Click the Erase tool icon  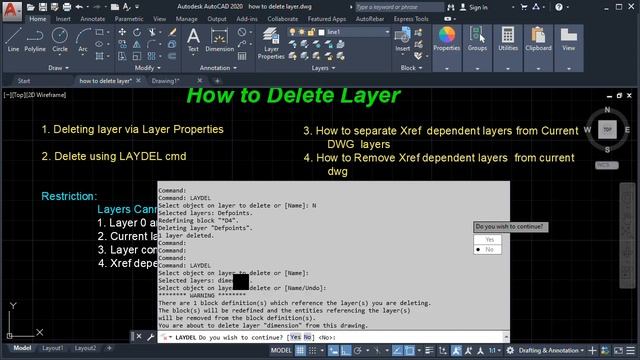(172, 32)
